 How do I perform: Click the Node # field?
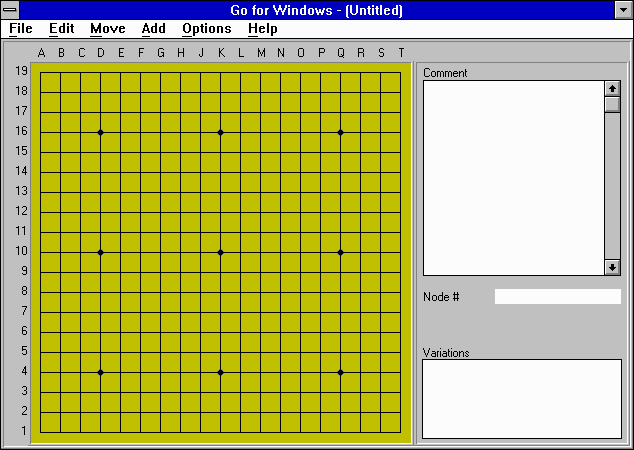tap(558, 296)
